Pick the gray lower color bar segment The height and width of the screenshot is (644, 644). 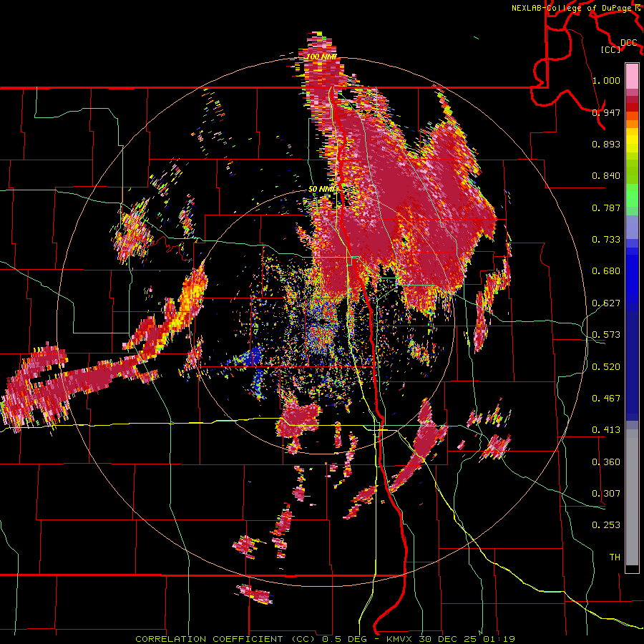coord(632,497)
